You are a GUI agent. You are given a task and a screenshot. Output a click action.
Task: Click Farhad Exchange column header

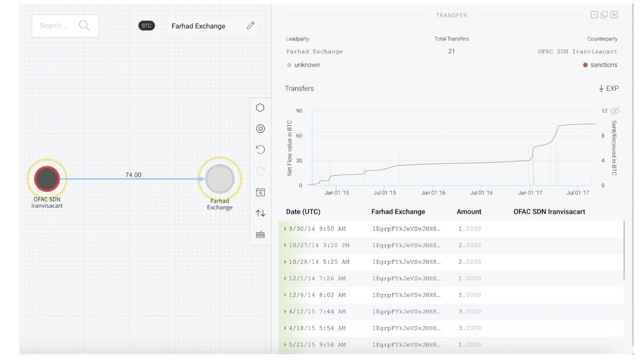point(398,212)
